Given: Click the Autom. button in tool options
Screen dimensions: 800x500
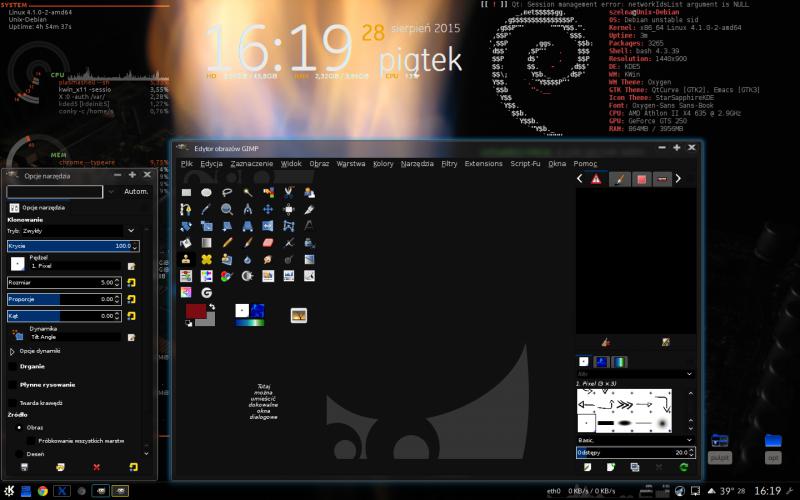Looking at the screenshot, I should click(136, 191).
